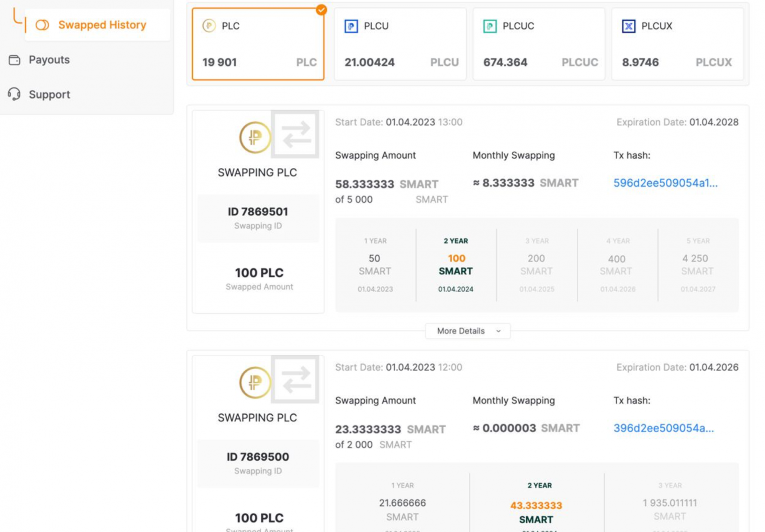The height and width of the screenshot is (532, 765).
Task: Select the PLC balance card
Action: coord(258,44)
